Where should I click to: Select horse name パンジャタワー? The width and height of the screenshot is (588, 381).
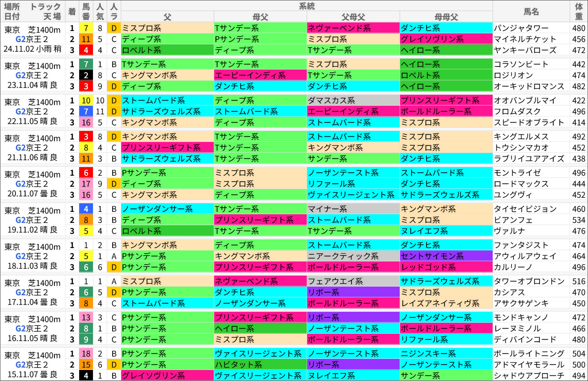coord(520,29)
